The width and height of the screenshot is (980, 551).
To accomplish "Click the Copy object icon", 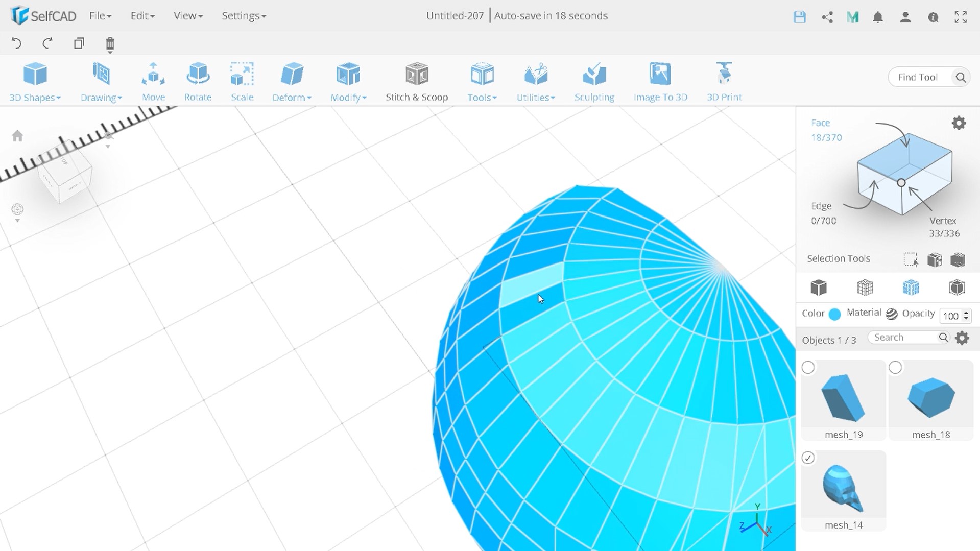I will coord(79,43).
